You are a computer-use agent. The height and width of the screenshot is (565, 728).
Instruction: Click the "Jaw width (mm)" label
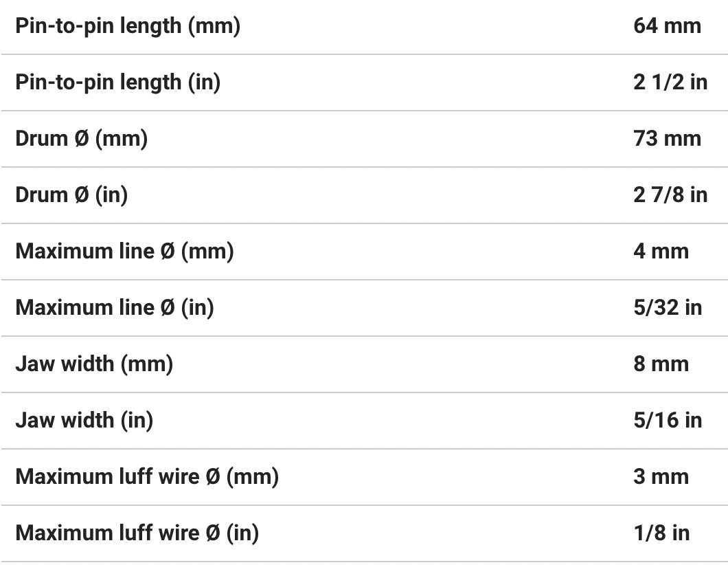94,364
